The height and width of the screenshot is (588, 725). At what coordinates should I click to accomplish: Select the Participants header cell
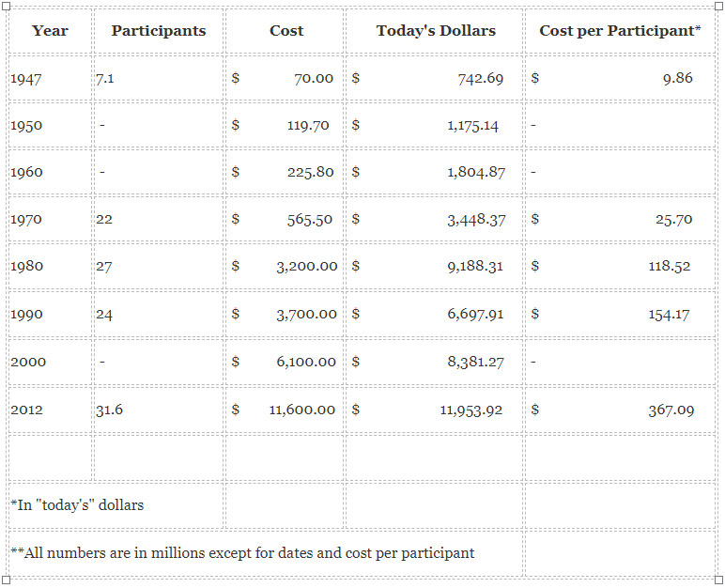click(x=159, y=31)
